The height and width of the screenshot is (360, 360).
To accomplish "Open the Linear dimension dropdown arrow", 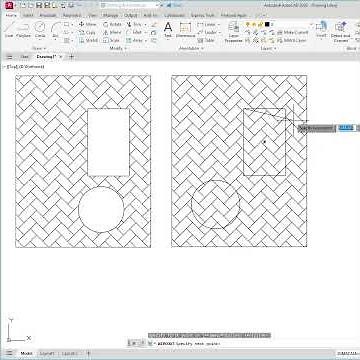I will [219, 24].
